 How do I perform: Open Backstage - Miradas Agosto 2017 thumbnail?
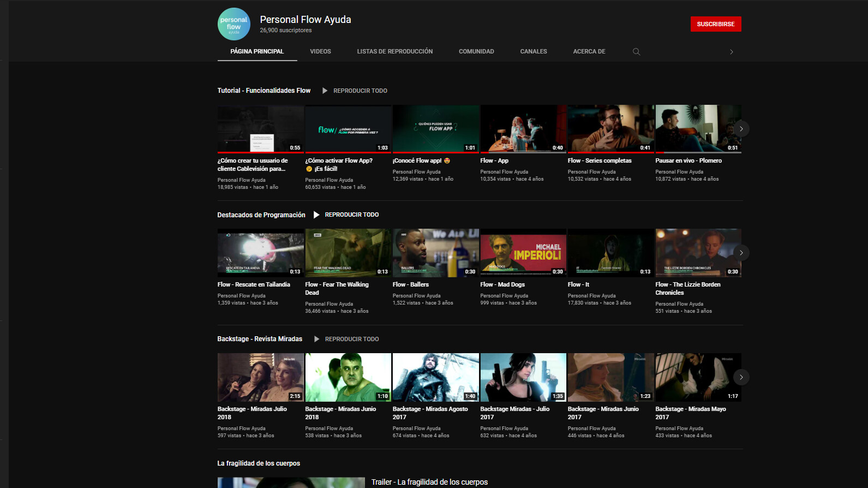(x=436, y=377)
